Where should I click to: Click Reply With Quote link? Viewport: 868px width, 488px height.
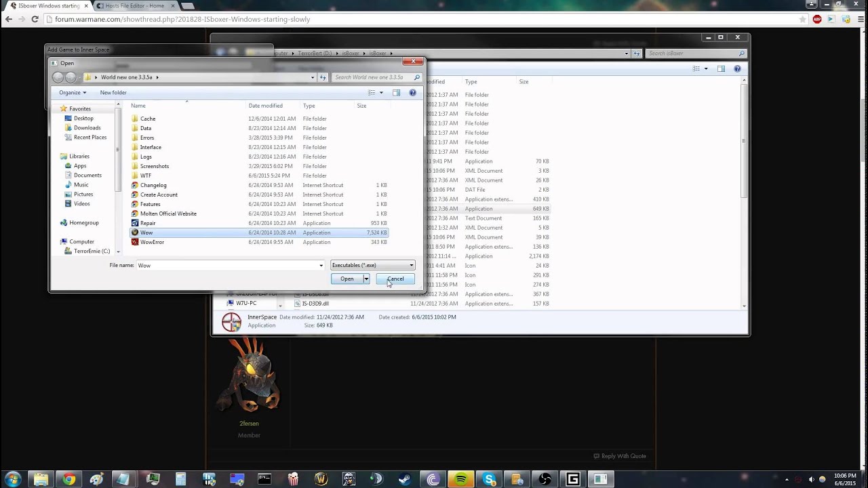click(x=619, y=456)
